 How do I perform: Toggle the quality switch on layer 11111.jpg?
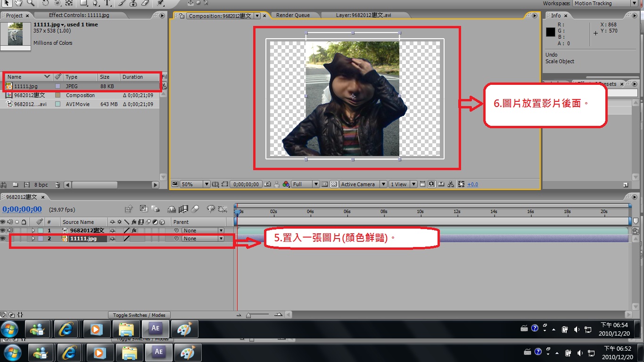(x=127, y=239)
